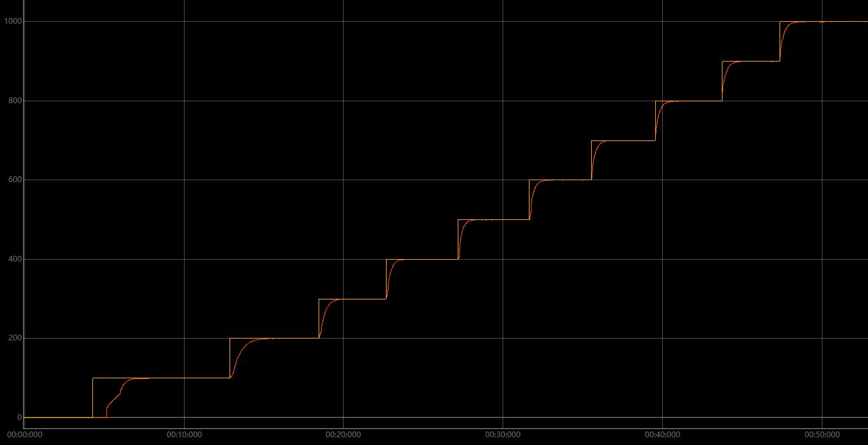Select the 800 y-axis tick label
Image resolution: width=868 pixels, height=445 pixels.
pos(14,101)
